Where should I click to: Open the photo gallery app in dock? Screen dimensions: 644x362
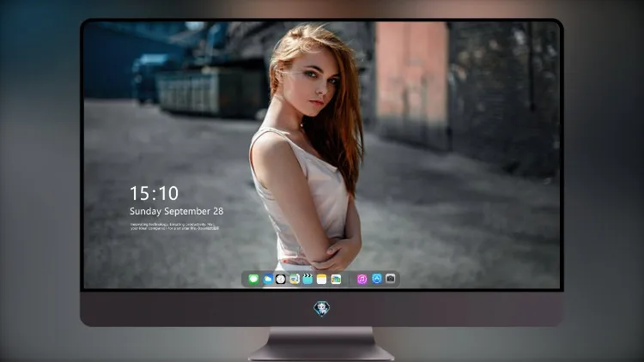[x=336, y=279]
